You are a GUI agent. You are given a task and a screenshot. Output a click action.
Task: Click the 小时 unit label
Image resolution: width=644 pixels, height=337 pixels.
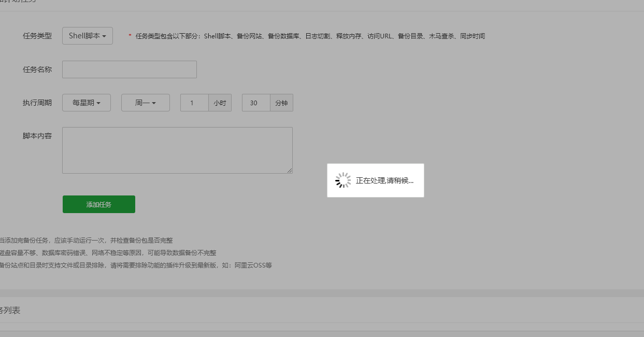(220, 103)
